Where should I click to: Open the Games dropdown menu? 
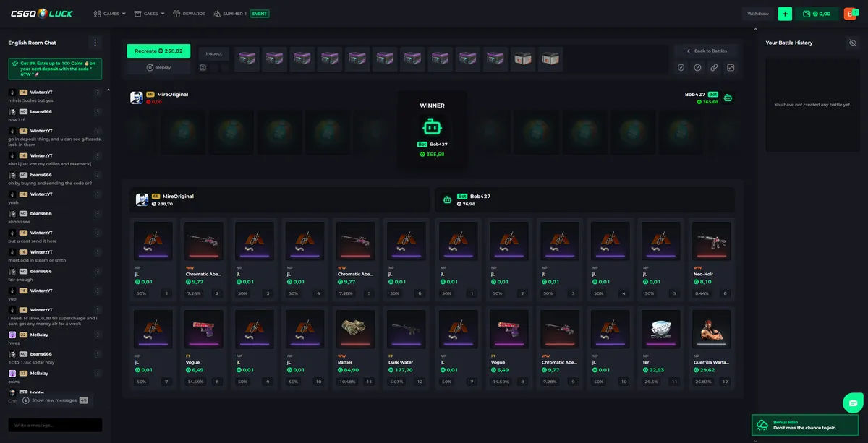point(109,14)
